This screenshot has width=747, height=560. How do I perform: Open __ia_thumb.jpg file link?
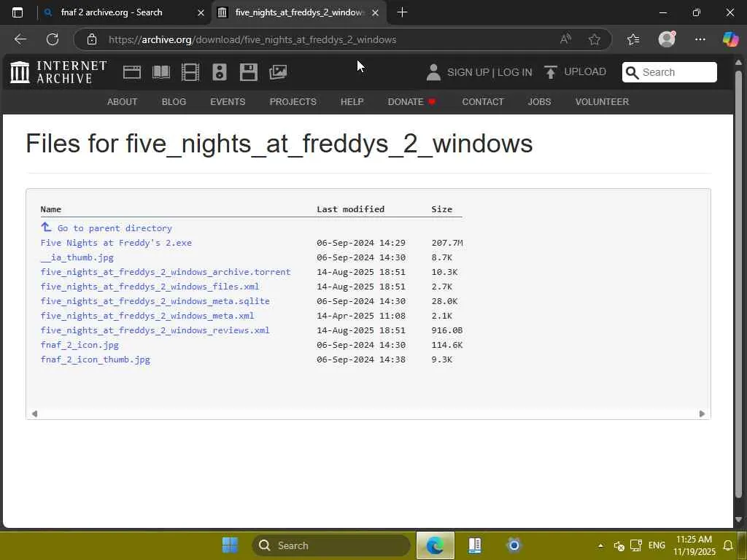click(77, 257)
